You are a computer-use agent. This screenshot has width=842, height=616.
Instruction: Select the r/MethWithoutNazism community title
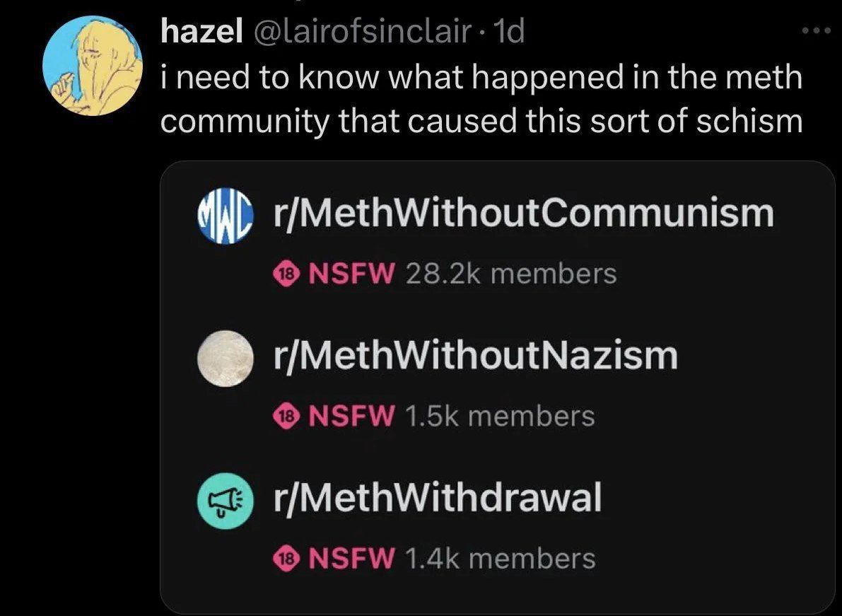474,356
